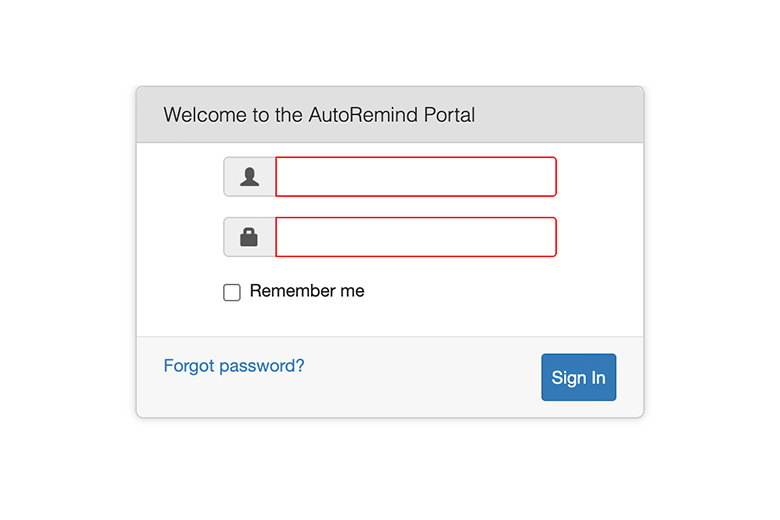Open the Forgot password? link
Screen dimensions: 780x520
234,366
